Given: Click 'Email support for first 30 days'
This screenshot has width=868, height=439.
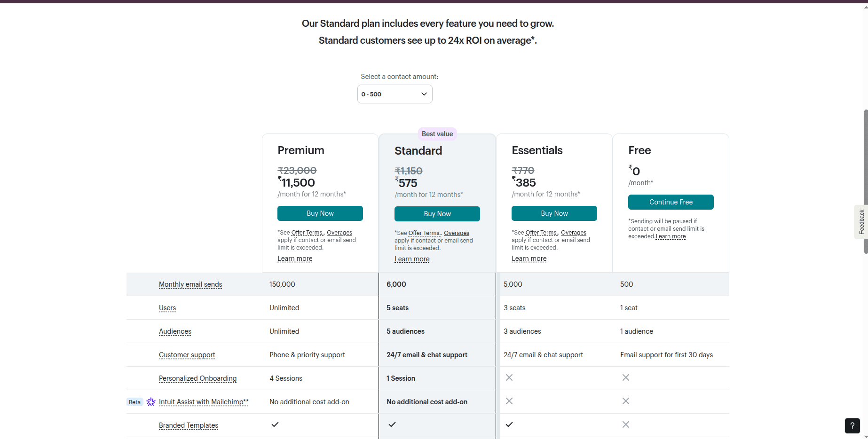Looking at the screenshot, I should pyautogui.click(x=666, y=355).
